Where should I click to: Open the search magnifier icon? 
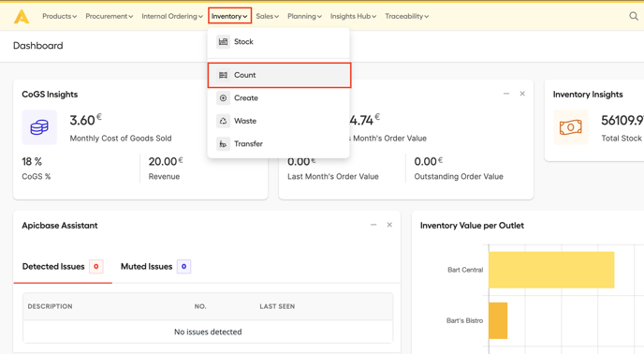[x=634, y=16]
